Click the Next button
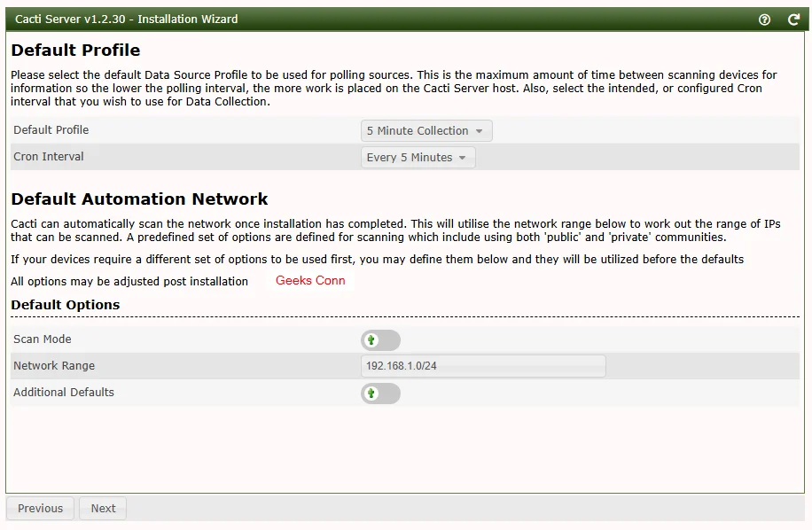812x530 pixels. tap(102, 508)
